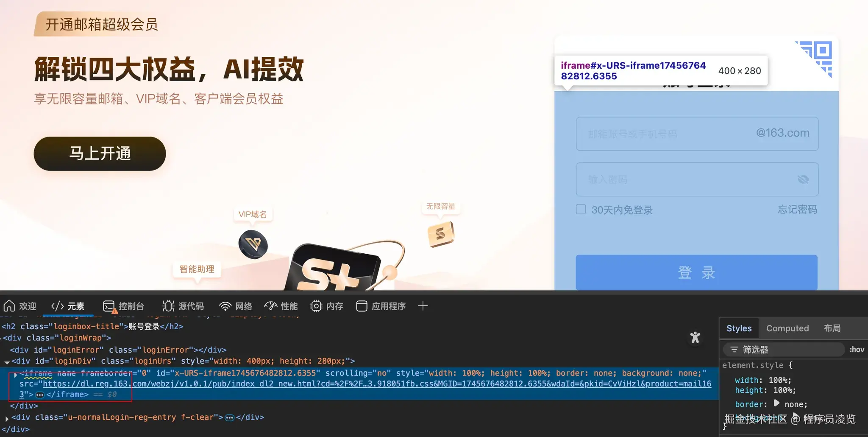868x437 pixels.
Task: Open the 源代码 sources tab
Action: 183,306
